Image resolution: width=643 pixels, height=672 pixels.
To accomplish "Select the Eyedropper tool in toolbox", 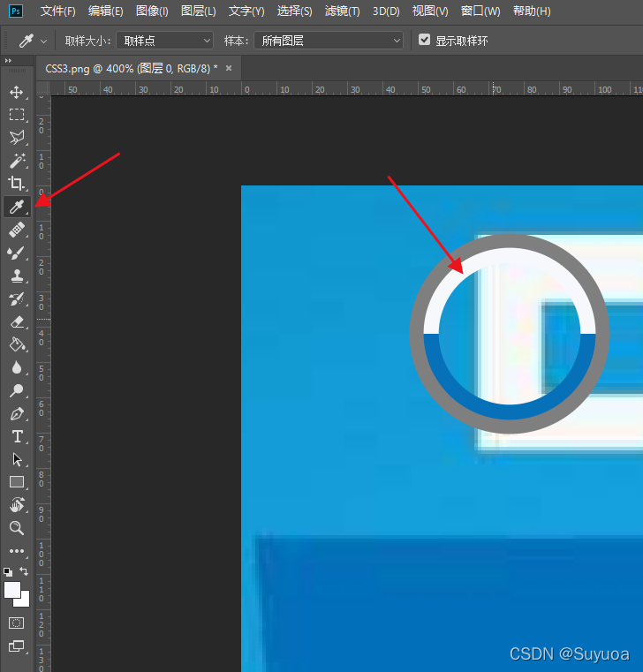I will [17, 207].
